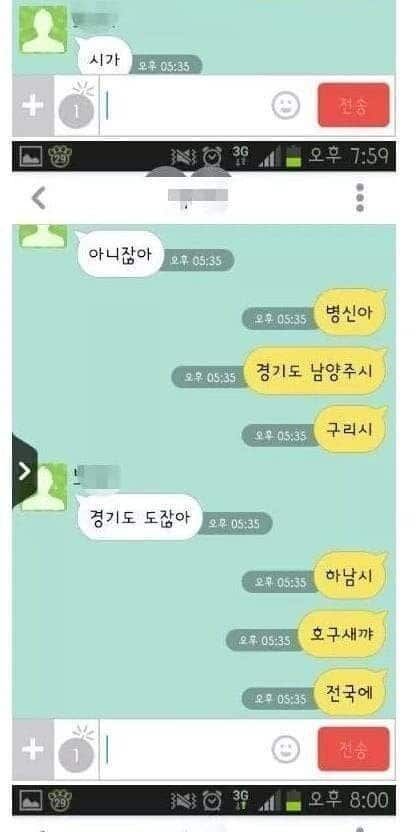Open the emoticon picker in upper input bar
The width and height of the screenshot is (416, 832).
coord(286,105)
